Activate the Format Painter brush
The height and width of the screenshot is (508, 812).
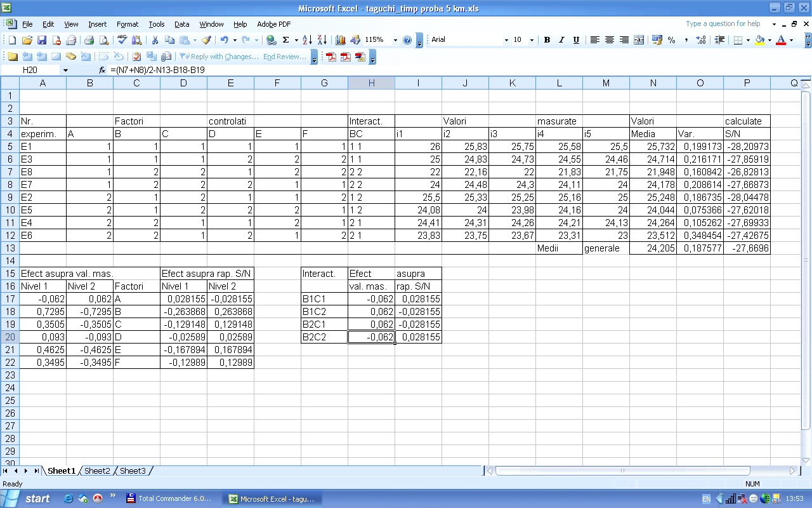(206, 40)
